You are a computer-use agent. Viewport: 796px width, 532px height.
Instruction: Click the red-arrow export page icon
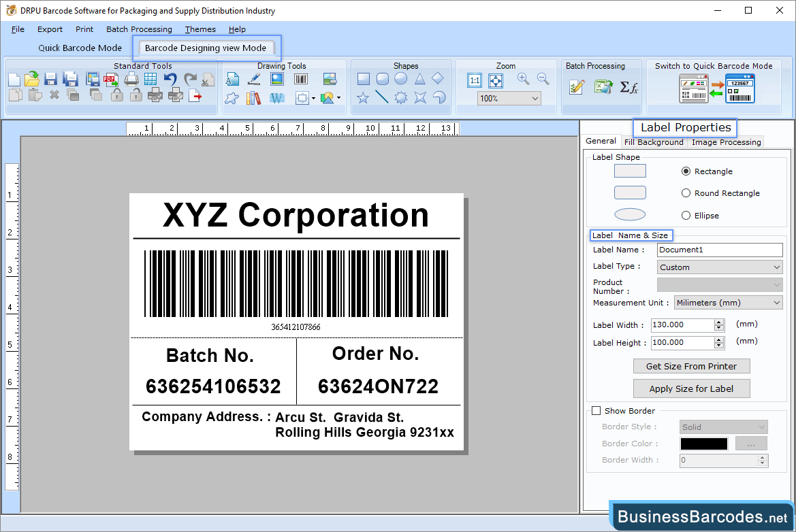pyautogui.click(x=195, y=95)
